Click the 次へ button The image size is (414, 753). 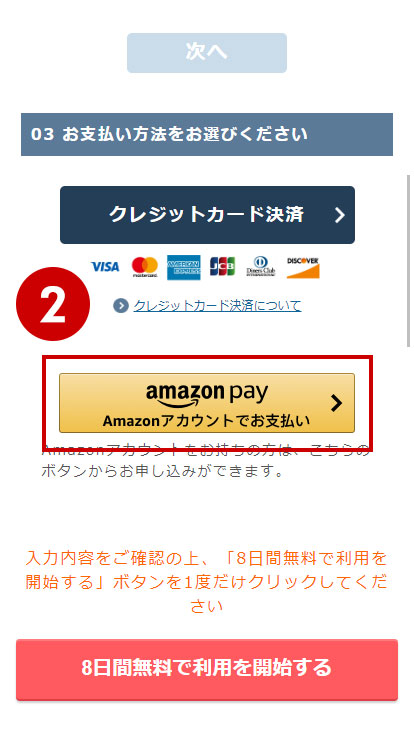tap(207, 53)
